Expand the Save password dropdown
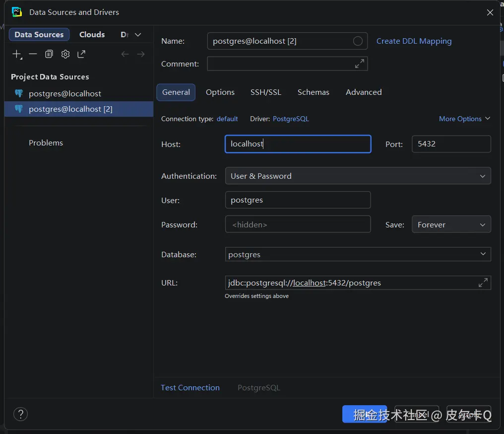 [x=451, y=224]
